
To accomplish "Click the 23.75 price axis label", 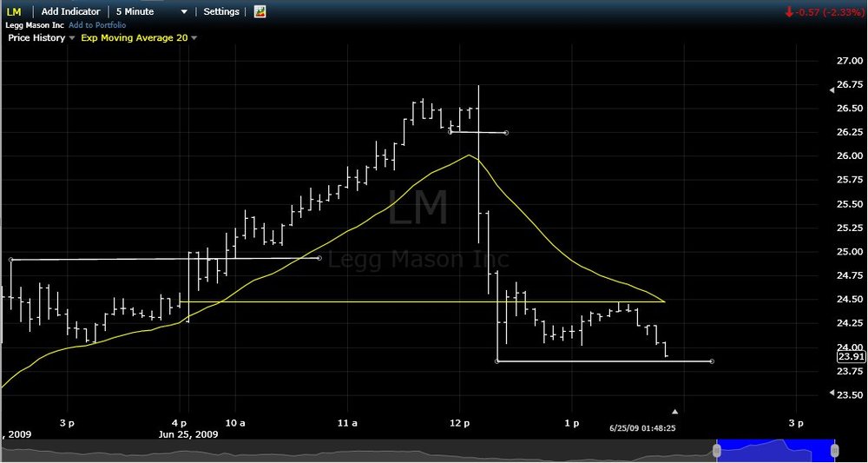I will coord(851,371).
